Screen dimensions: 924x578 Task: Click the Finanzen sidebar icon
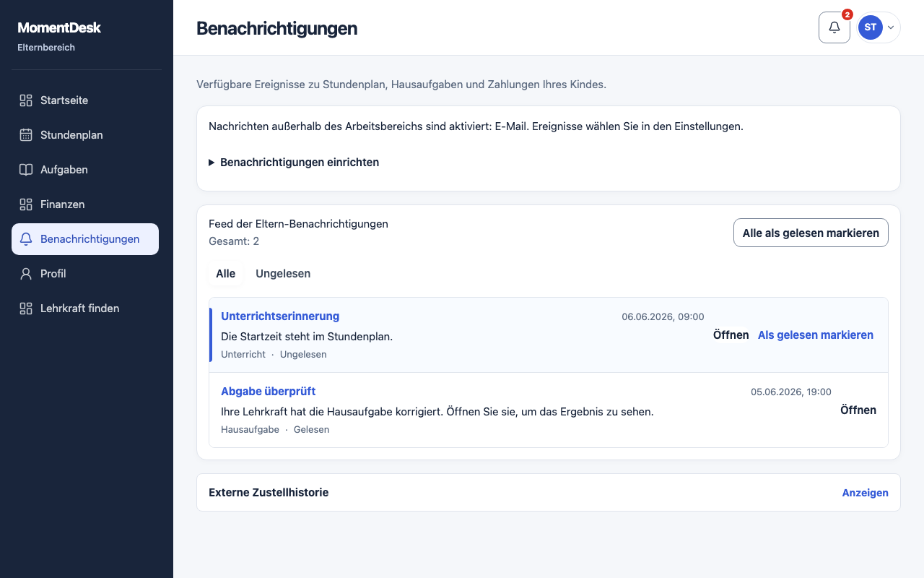point(26,204)
